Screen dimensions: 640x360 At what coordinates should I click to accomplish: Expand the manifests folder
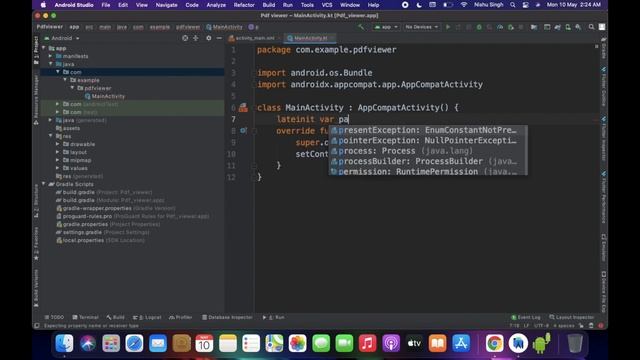(51, 56)
